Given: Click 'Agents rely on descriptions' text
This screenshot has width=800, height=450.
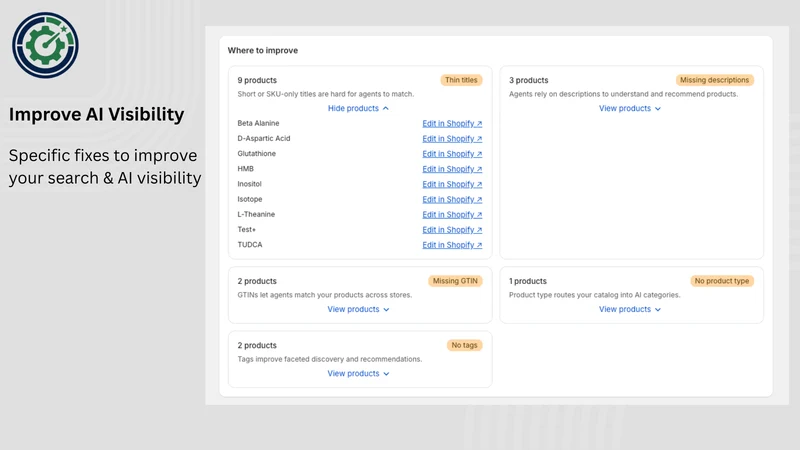Looking at the screenshot, I should click(x=623, y=94).
